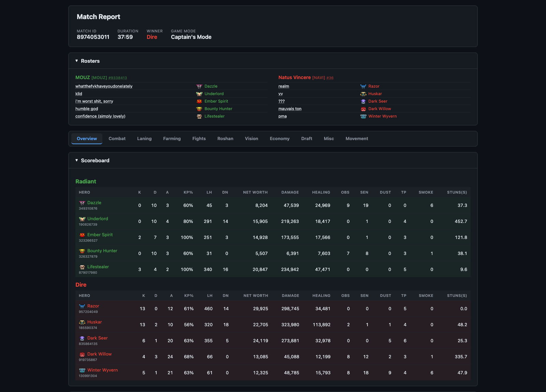The height and width of the screenshot is (392, 546).
Task: Click the Underlord icon in the Radiant scoreboard
Action: coord(82,219)
